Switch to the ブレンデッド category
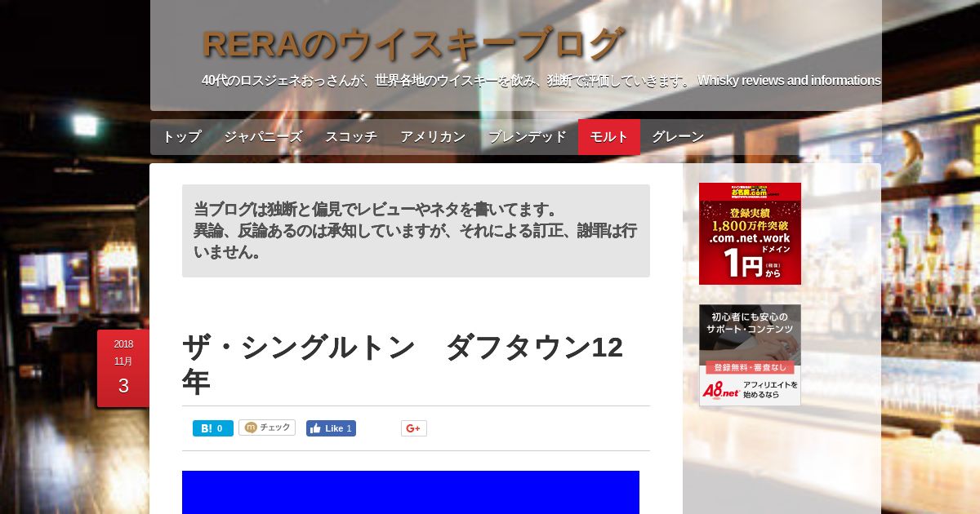Viewport: 980px width, 514px height. 528,137
